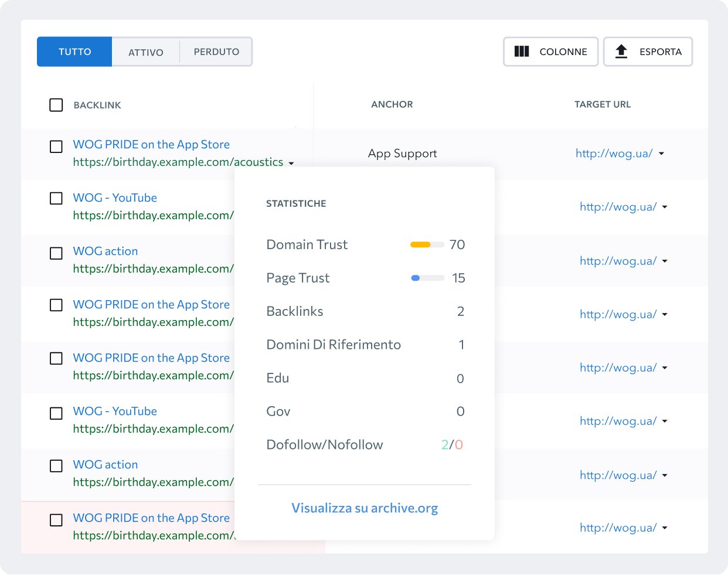Open target URL arrow in the last row
Screen dimensions: 728x575
pos(665,528)
